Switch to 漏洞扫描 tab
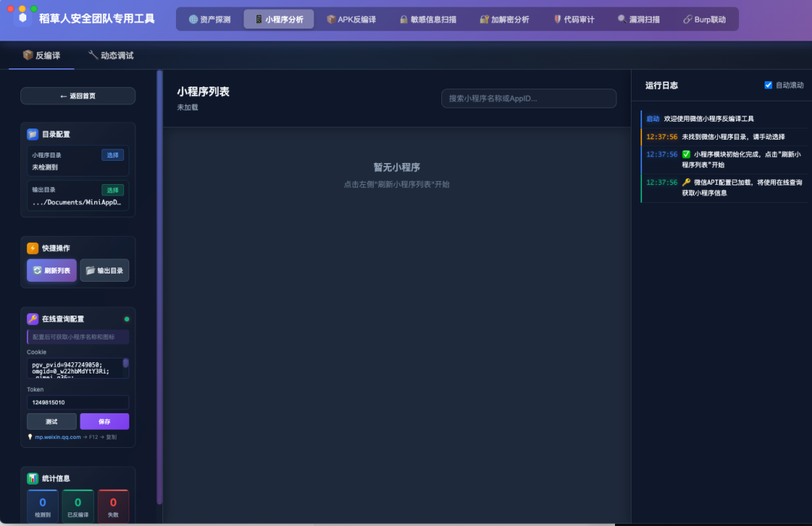Viewport: 812px width, 526px height. [638, 19]
